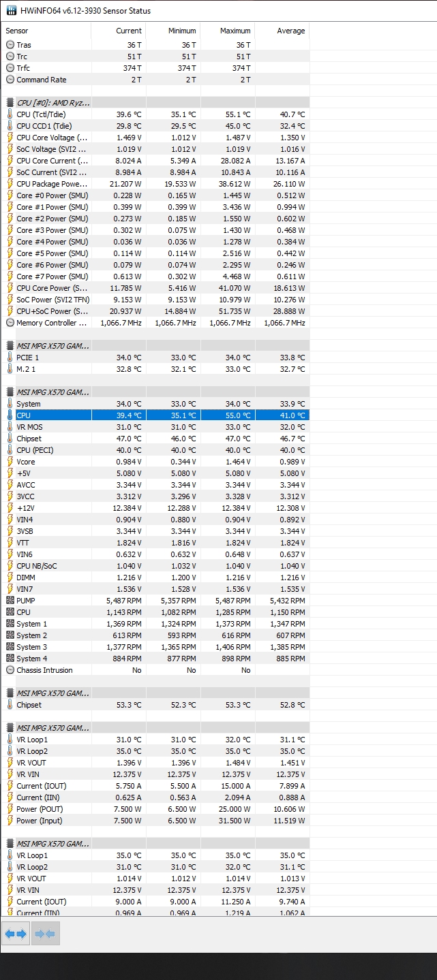Click the thermometer icon beside PCIE 1
This screenshot has height=980, width=437.
[10, 358]
